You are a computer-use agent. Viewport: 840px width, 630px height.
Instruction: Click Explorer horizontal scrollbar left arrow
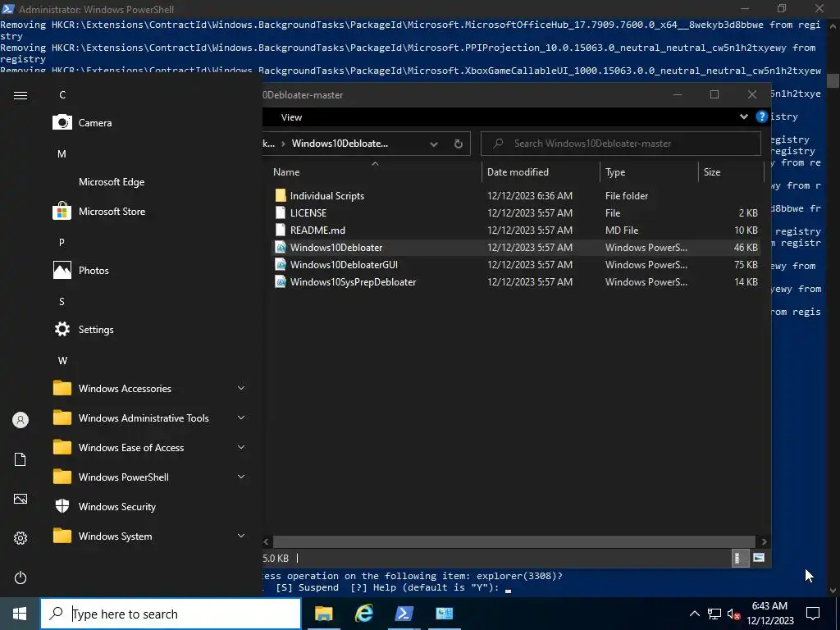(x=267, y=541)
